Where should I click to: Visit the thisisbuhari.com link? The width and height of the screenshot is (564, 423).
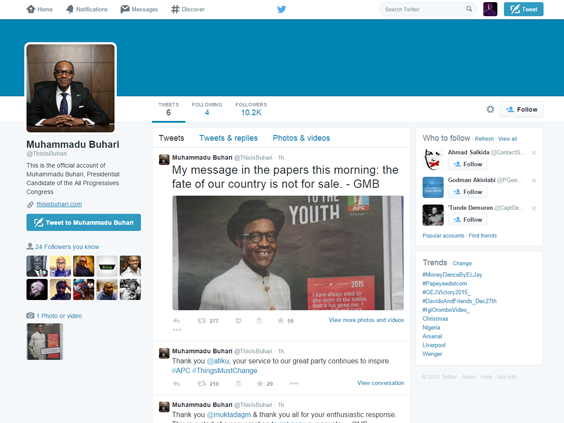(x=59, y=204)
